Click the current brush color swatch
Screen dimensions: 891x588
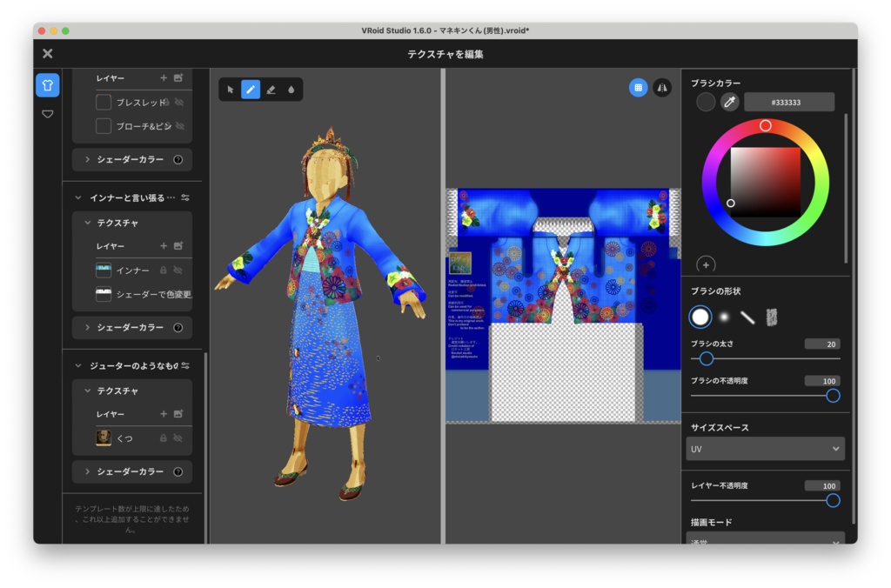point(706,103)
